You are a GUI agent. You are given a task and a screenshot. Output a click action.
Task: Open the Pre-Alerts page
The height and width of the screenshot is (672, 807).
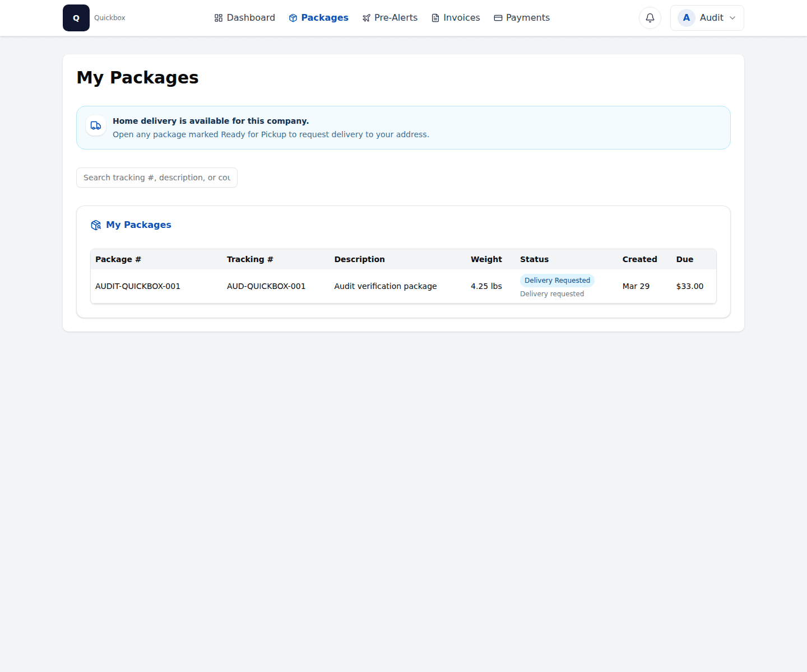point(395,17)
